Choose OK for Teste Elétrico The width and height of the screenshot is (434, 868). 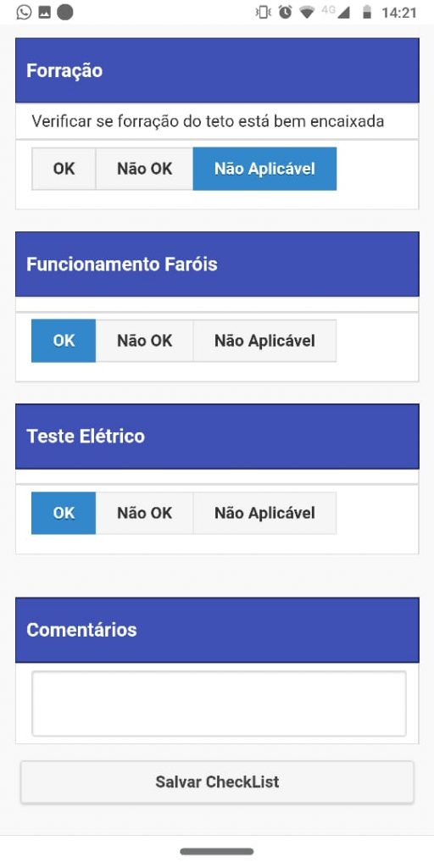coord(64,513)
